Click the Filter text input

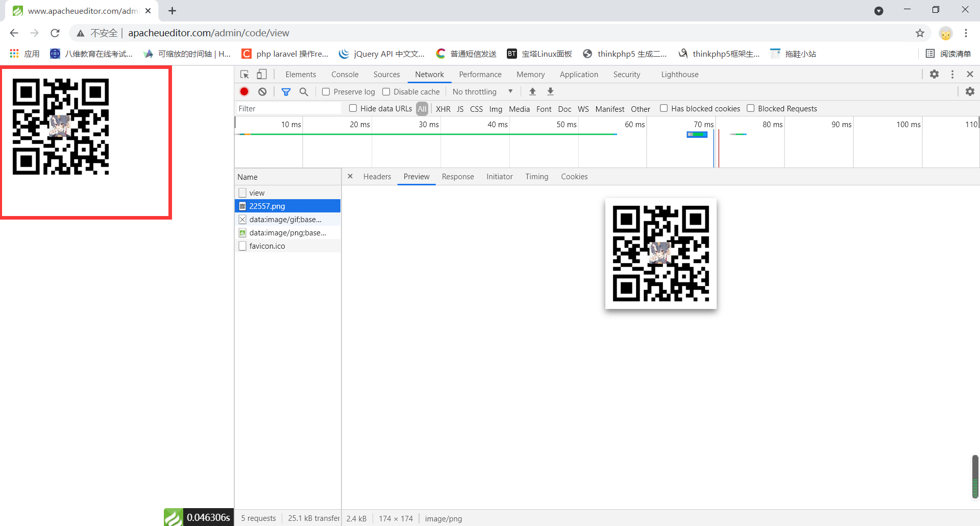click(289, 108)
